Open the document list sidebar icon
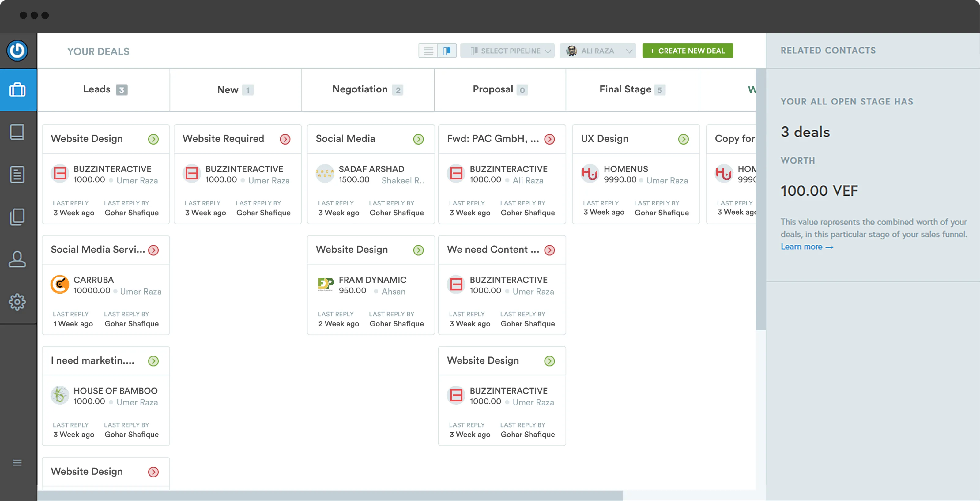 pyautogui.click(x=17, y=175)
